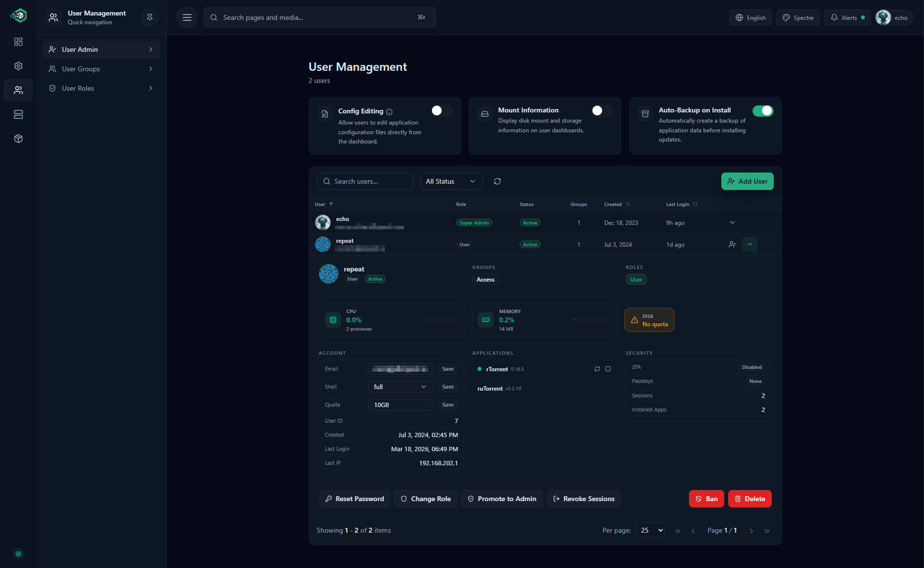Disable Auto-Backup on Install
Screen dimensions: 924x568
(x=763, y=110)
